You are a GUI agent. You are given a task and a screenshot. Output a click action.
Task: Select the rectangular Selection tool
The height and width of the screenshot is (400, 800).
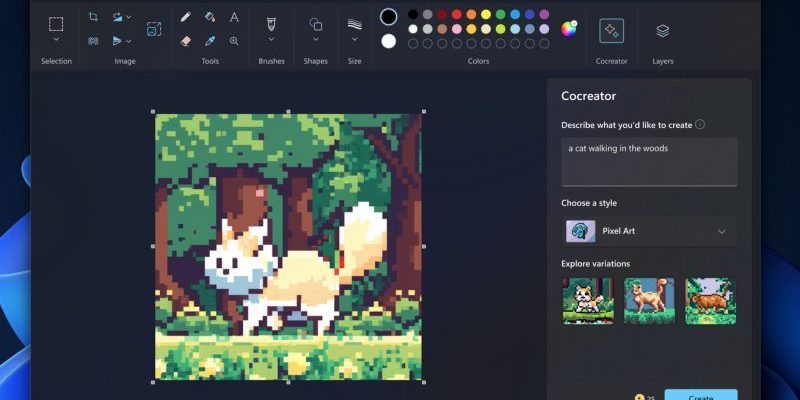[x=56, y=24]
